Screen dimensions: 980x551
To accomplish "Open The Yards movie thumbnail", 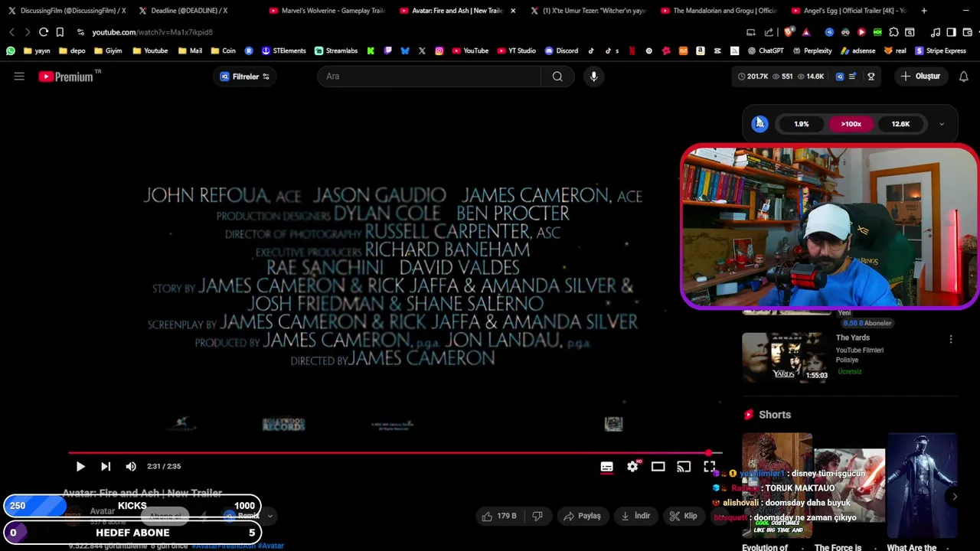I will point(786,357).
